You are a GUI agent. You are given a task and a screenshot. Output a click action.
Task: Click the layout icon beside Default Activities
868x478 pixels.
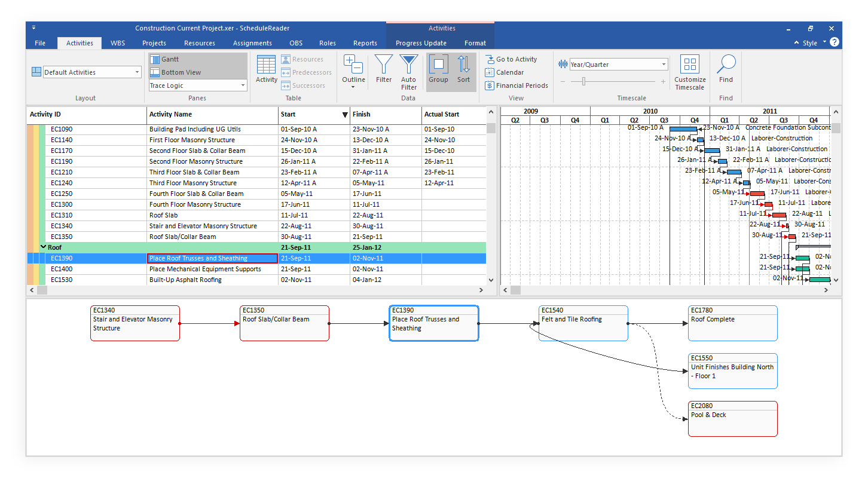click(36, 72)
